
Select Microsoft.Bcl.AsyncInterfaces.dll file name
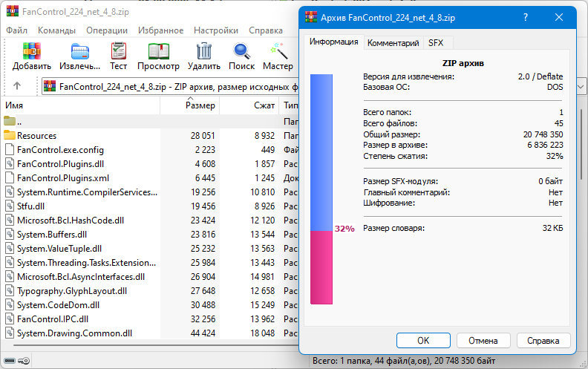pyautogui.click(x=81, y=277)
